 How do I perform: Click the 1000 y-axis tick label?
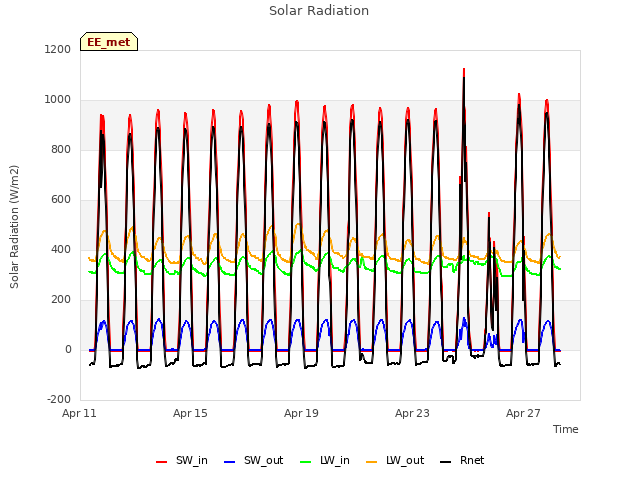coord(58,100)
